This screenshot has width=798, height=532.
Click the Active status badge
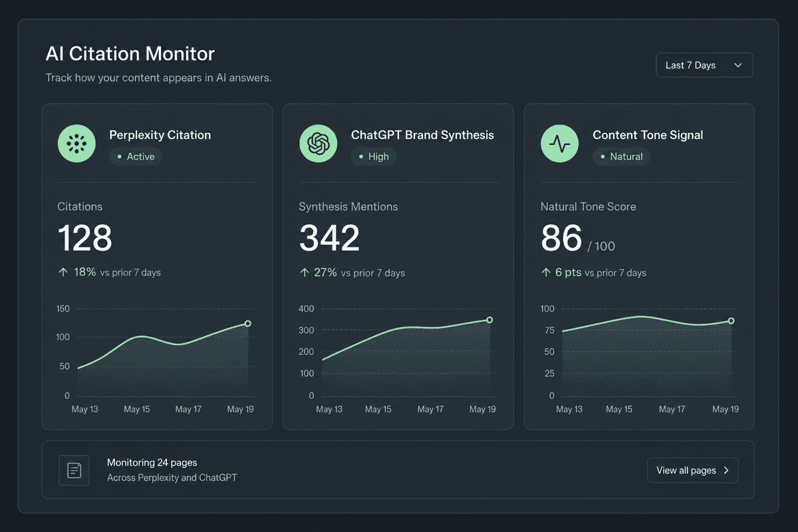pyautogui.click(x=136, y=157)
